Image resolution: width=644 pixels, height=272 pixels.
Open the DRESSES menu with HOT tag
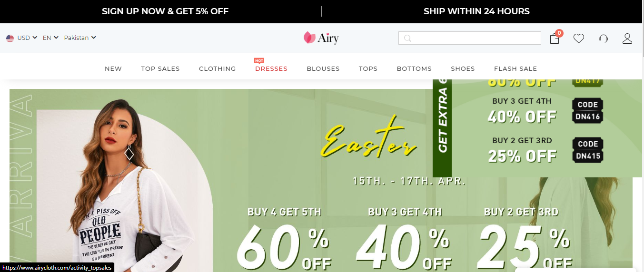coord(271,68)
